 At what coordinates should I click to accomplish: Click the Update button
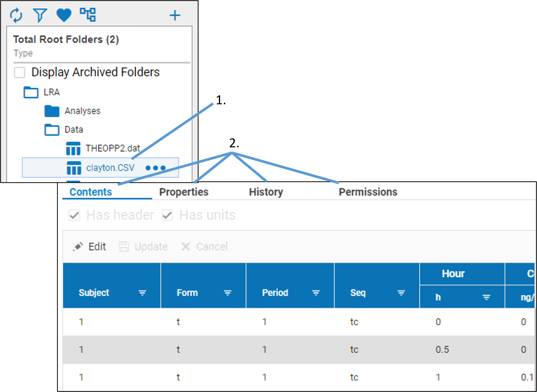coord(143,246)
